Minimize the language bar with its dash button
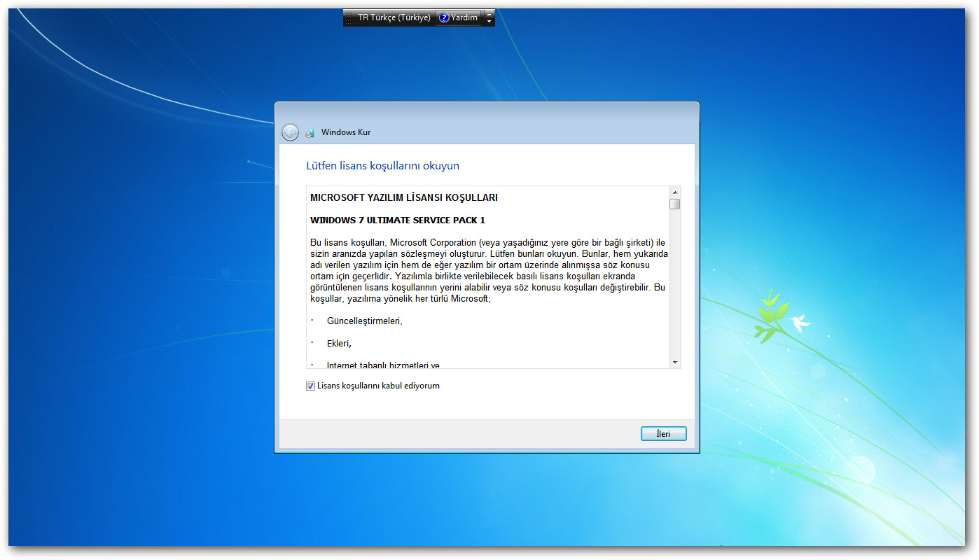Viewport: 979px width, 560px height. click(x=489, y=13)
